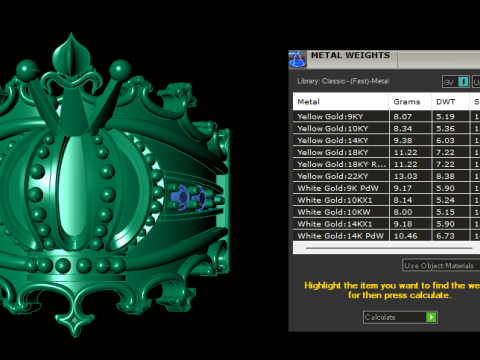Viewport: 480px width, 360px height.
Task: Select the Yellow Gold:10KY row
Action: [x=386, y=129]
